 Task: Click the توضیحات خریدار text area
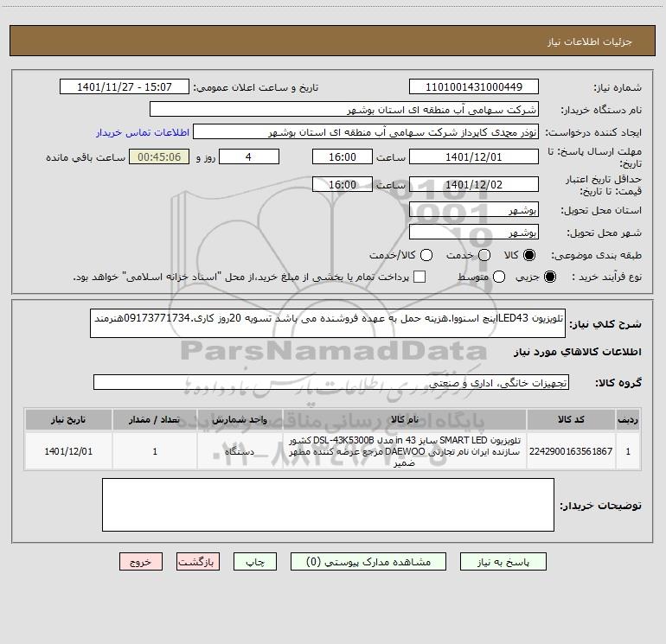click(328, 505)
